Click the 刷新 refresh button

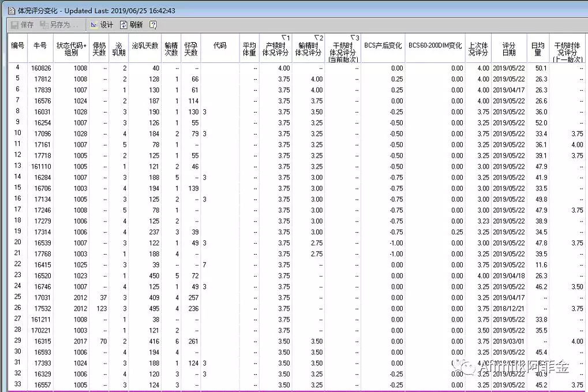pyautogui.click(x=131, y=25)
